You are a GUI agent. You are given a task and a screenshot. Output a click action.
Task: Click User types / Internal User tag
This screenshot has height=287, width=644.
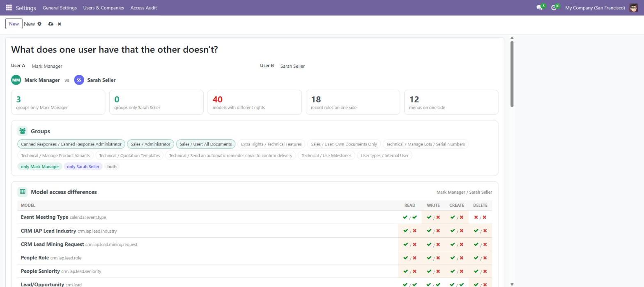pyautogui.click(x=385, y=155)
